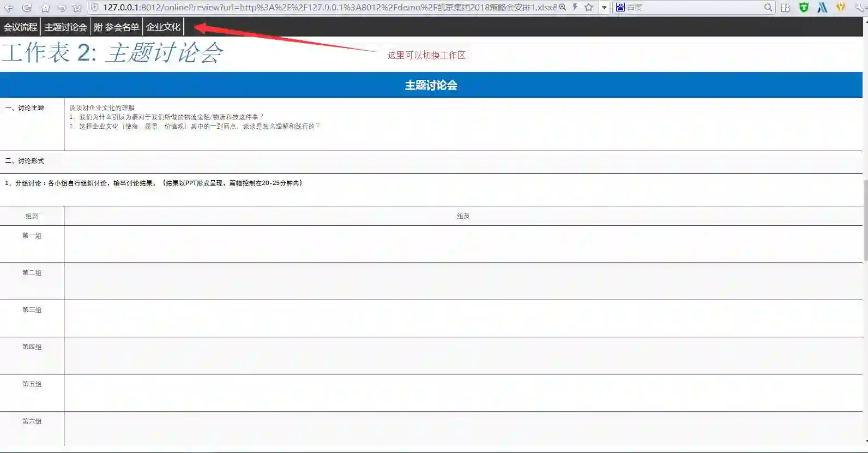Screen dimensions: 868x453
Task: Go back with the browser back arrow
Action: [x=9, y=8]
